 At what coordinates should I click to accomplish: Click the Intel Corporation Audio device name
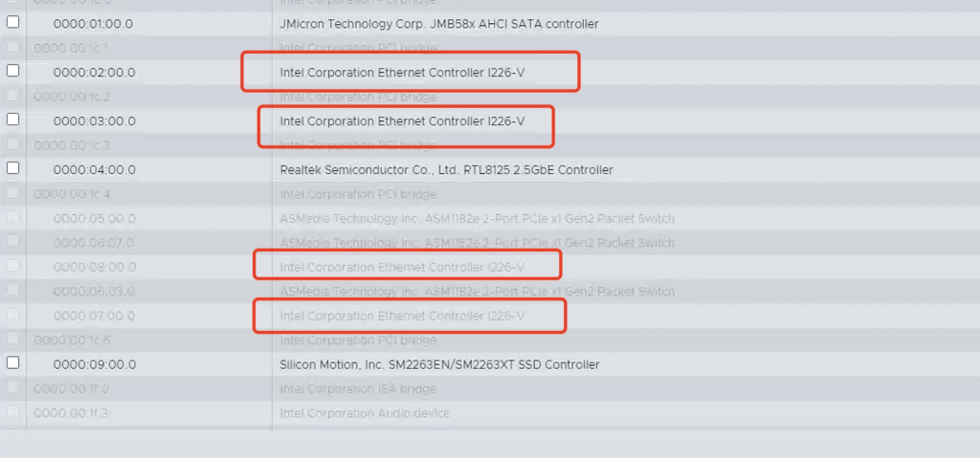coord(365,413)
